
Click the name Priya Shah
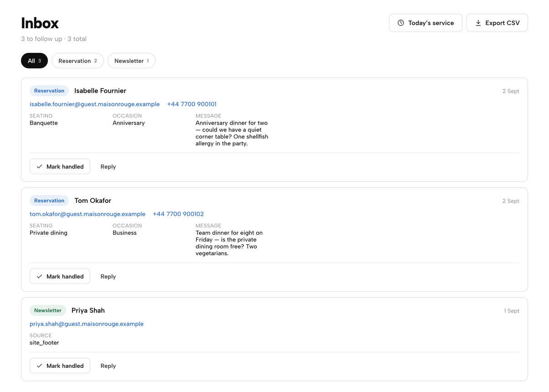(x=88, y=310)
